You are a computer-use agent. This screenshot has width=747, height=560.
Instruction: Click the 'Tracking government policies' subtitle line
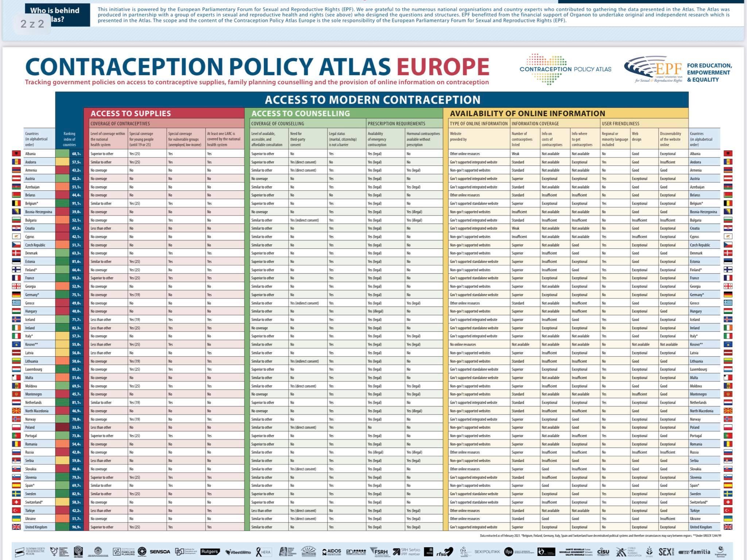[x=257, y=82]
